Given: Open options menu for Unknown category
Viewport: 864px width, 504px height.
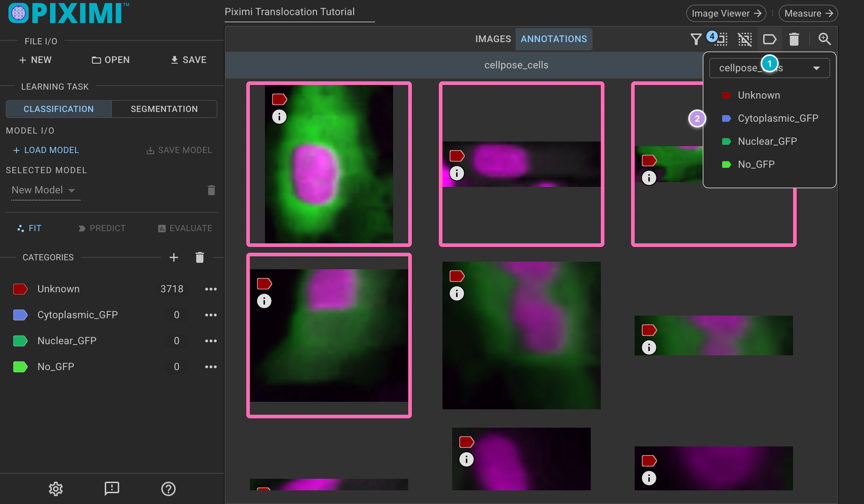Looking at the screenshot, I should [211, 289].
